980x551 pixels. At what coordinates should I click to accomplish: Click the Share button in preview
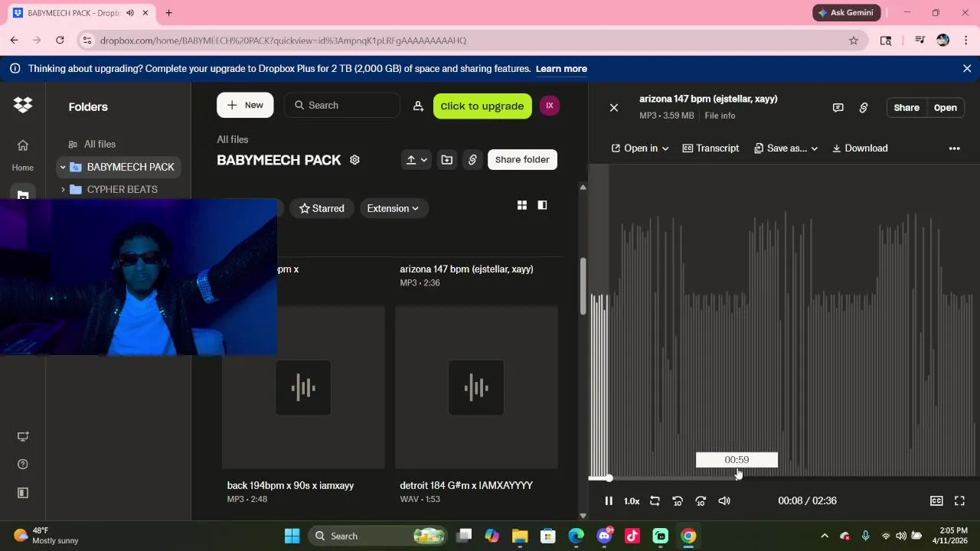coord(906,108)
